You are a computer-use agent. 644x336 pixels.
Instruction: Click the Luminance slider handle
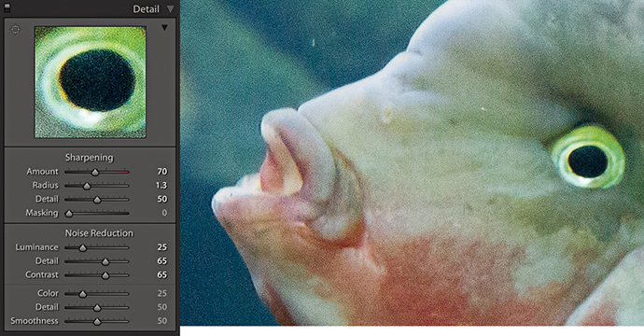pos(82,247)
